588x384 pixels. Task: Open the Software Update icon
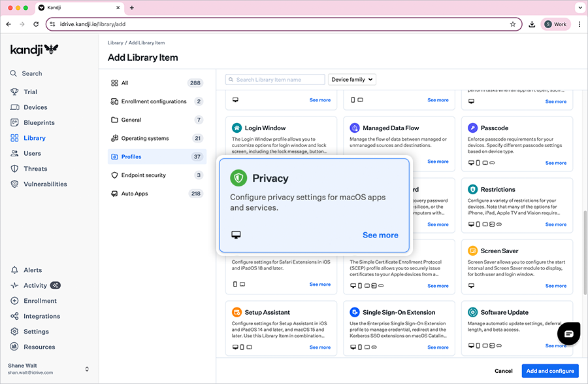(x=473, y=312)
